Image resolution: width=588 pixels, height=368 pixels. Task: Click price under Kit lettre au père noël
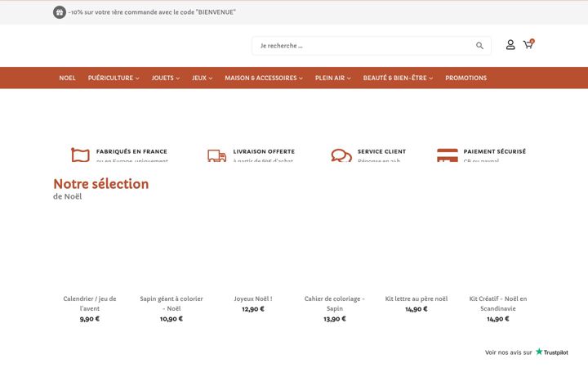[416, 309]
